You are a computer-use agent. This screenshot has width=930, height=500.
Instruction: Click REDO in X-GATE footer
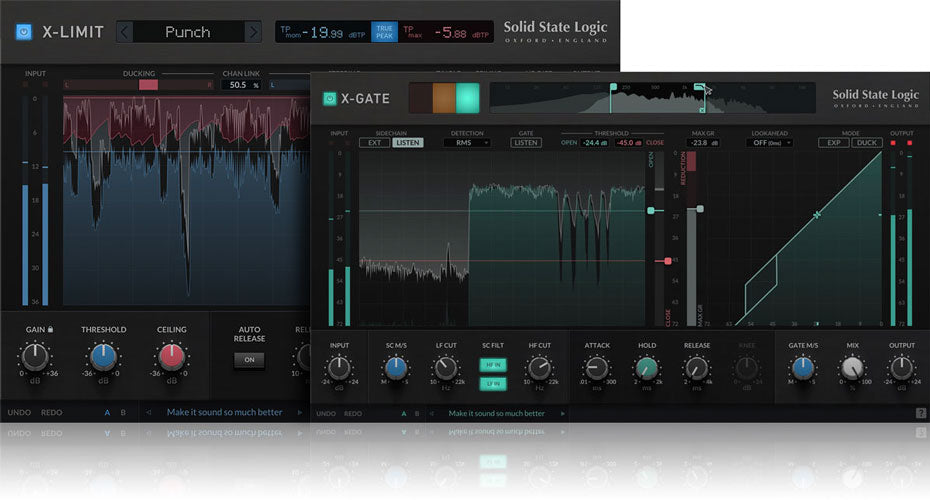pyautogui.click(x=353, y=413)
